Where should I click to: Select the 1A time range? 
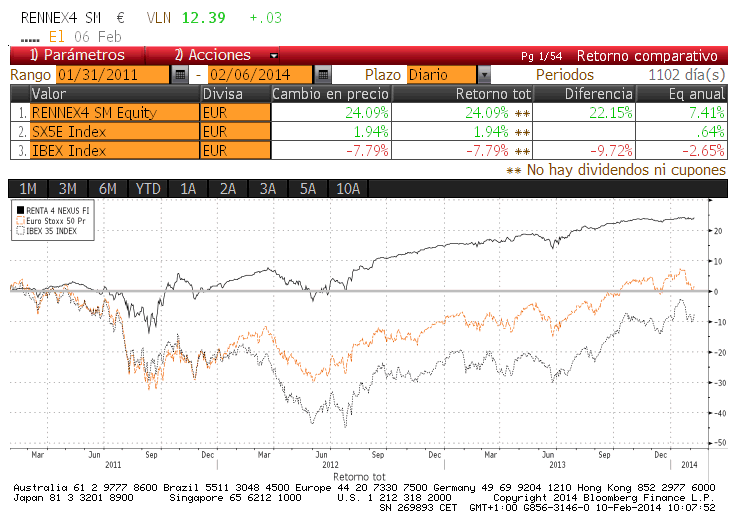point(188,189)
